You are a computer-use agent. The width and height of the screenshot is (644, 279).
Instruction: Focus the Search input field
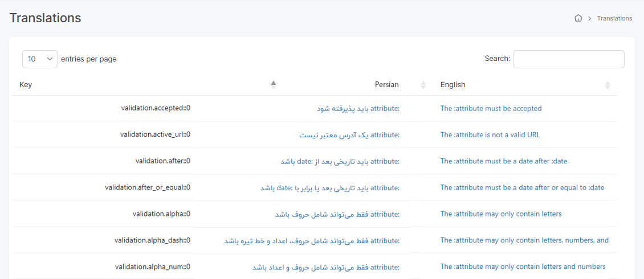568,59
